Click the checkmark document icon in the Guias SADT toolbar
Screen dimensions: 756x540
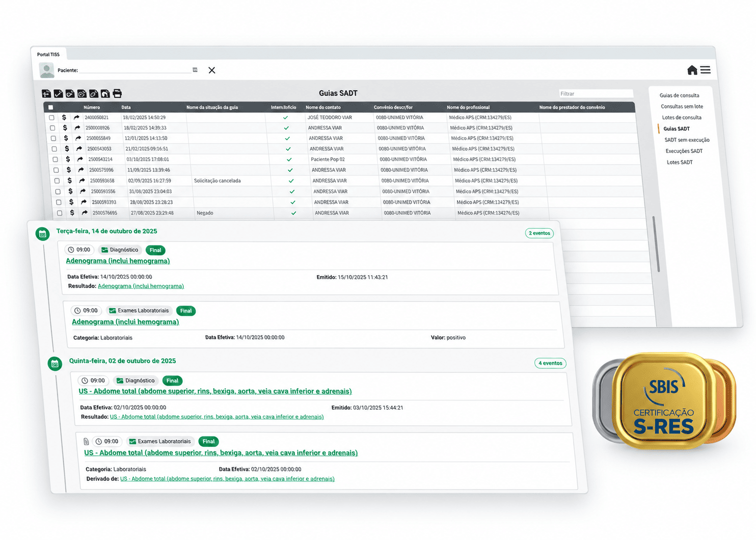pos(58,94)
